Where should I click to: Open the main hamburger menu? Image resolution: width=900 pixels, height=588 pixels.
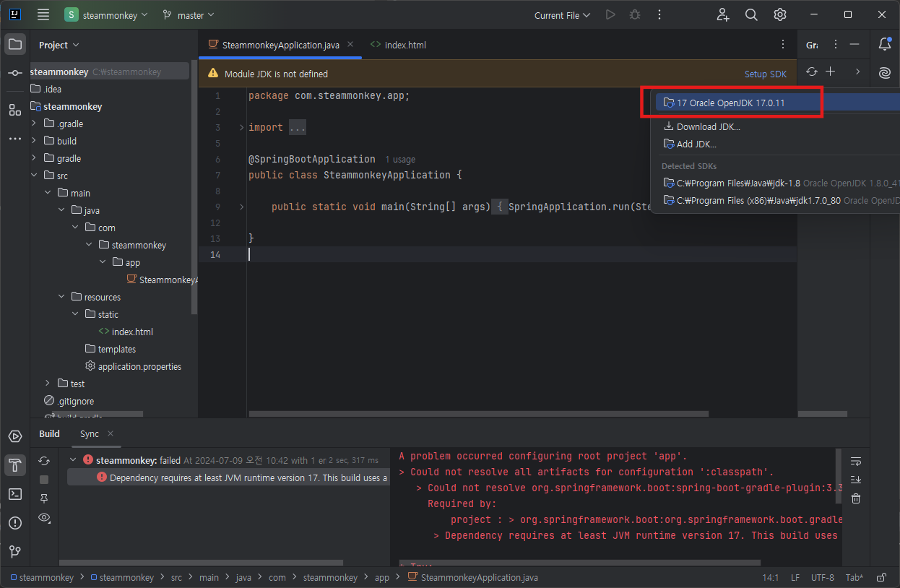(x=43, y=14)
